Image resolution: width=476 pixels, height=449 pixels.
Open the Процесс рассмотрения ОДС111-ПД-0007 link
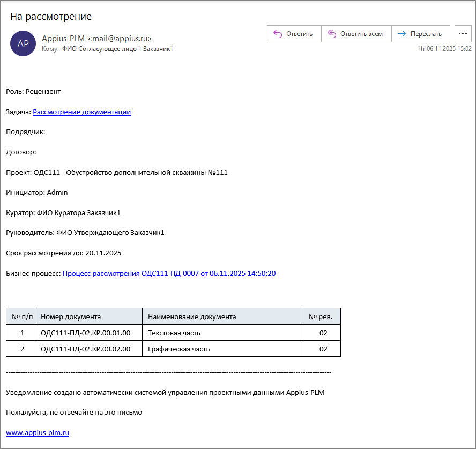coord(169,273)
